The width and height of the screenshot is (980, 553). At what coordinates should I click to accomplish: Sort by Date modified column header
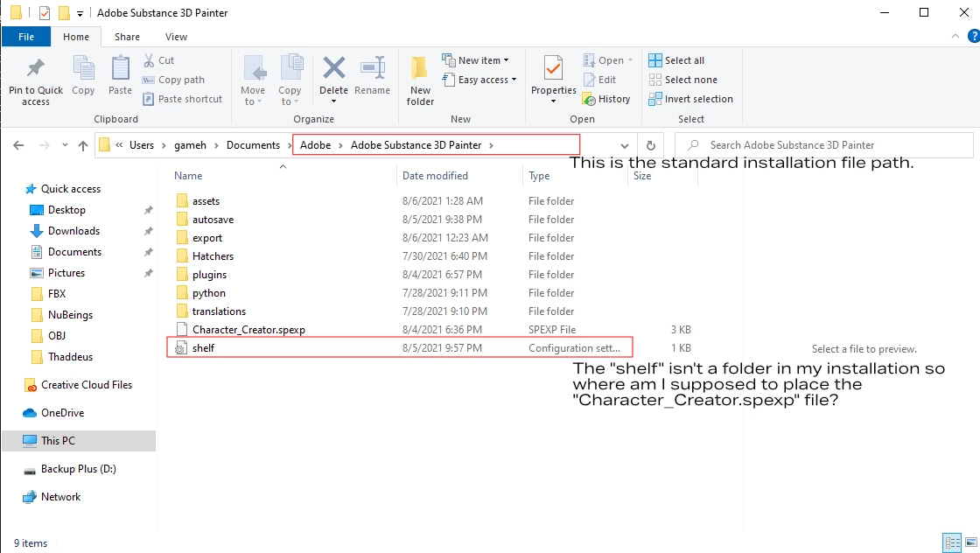[x=435, y=176]
